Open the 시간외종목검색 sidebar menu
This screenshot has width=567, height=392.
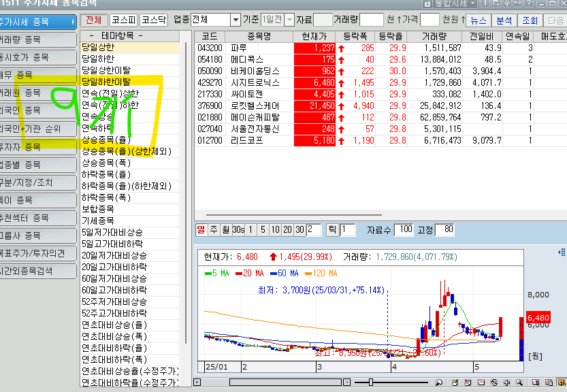click(37, 272)
